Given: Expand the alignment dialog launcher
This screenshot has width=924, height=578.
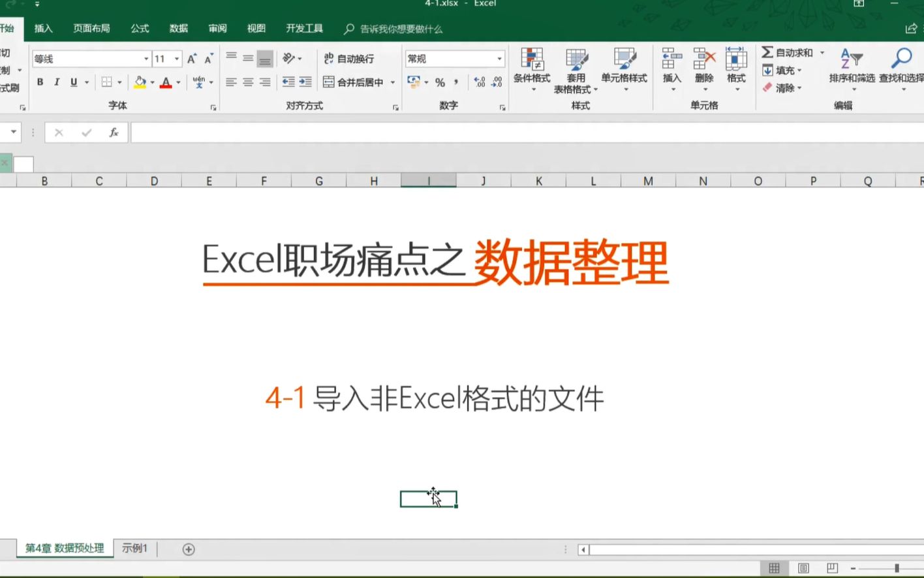Looking at the screenshot, I should 395,108.
